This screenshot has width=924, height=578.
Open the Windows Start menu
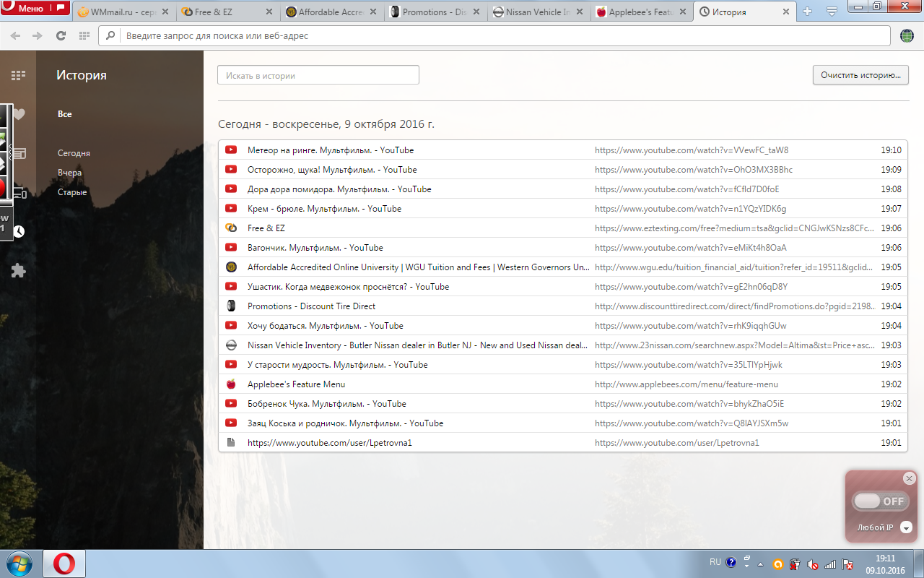pyautogui.click(x=19, y=563)
